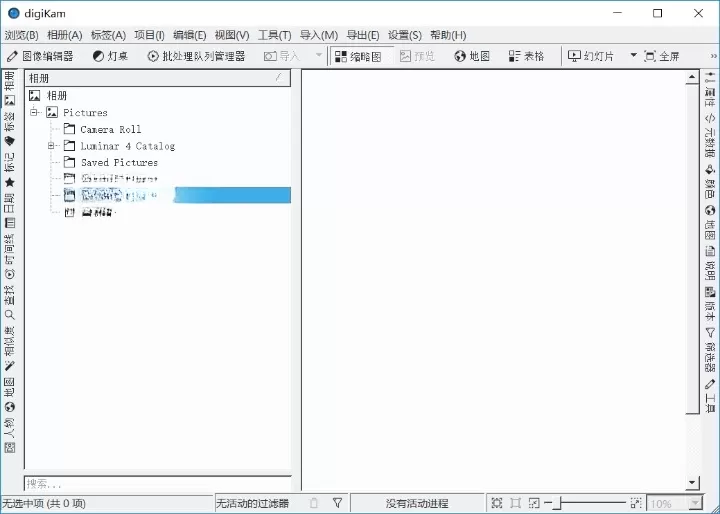Open the 设置(S) menu

(x=405, y=35)
